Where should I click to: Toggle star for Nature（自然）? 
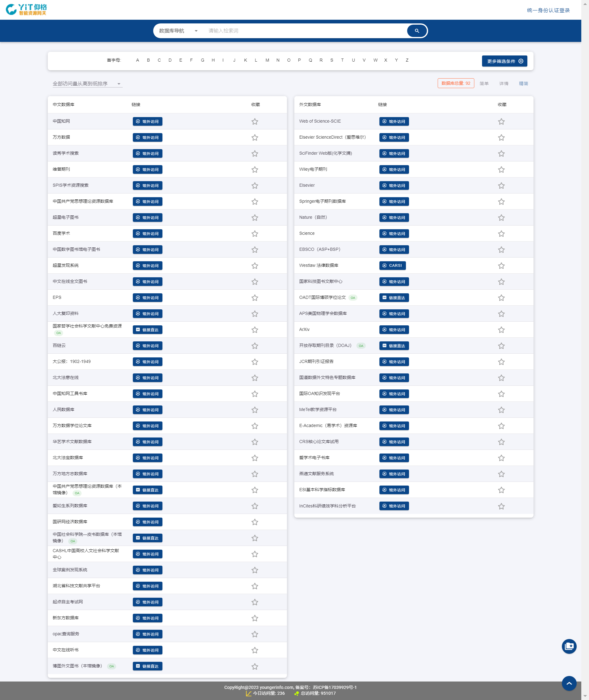tap(501, 218)
